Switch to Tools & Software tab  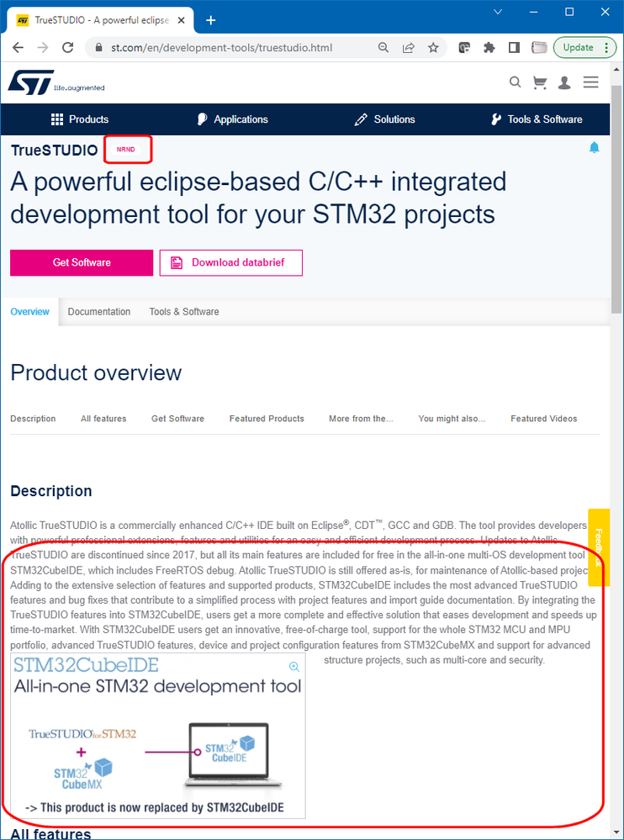[183, 312]
